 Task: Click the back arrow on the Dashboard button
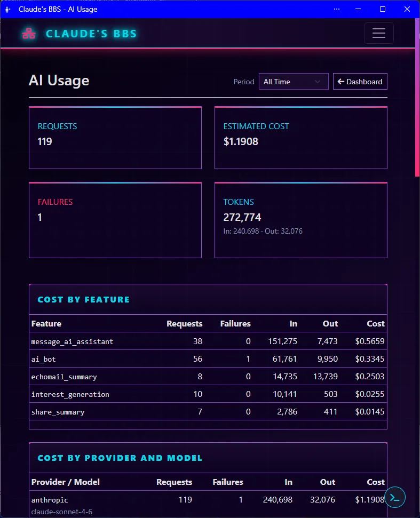point(341,82)
